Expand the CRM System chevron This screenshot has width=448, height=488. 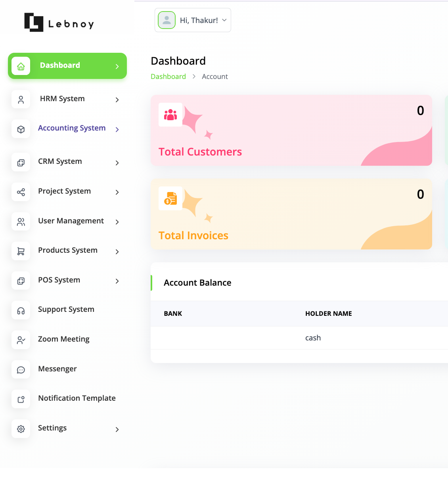pyautogui.click(x=117, y=163)
